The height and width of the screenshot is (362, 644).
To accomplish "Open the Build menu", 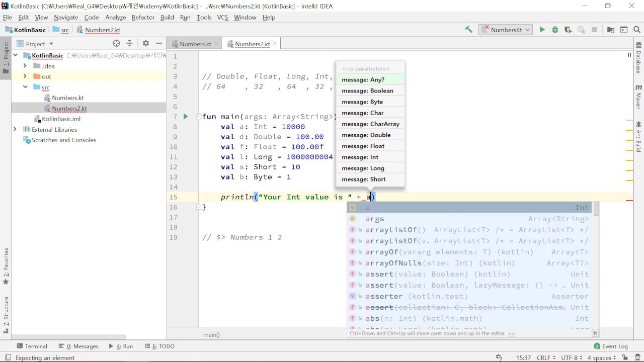I will (168, 17).
